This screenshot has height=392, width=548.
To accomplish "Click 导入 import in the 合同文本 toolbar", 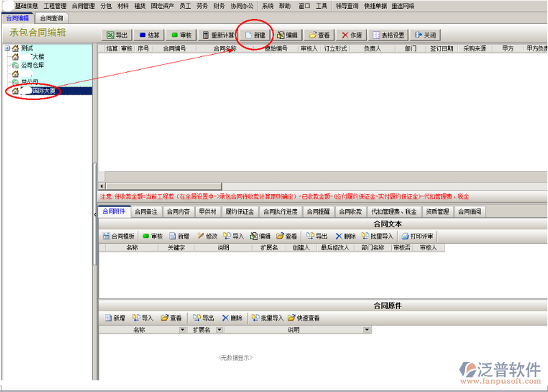I will tap(234, 236).
